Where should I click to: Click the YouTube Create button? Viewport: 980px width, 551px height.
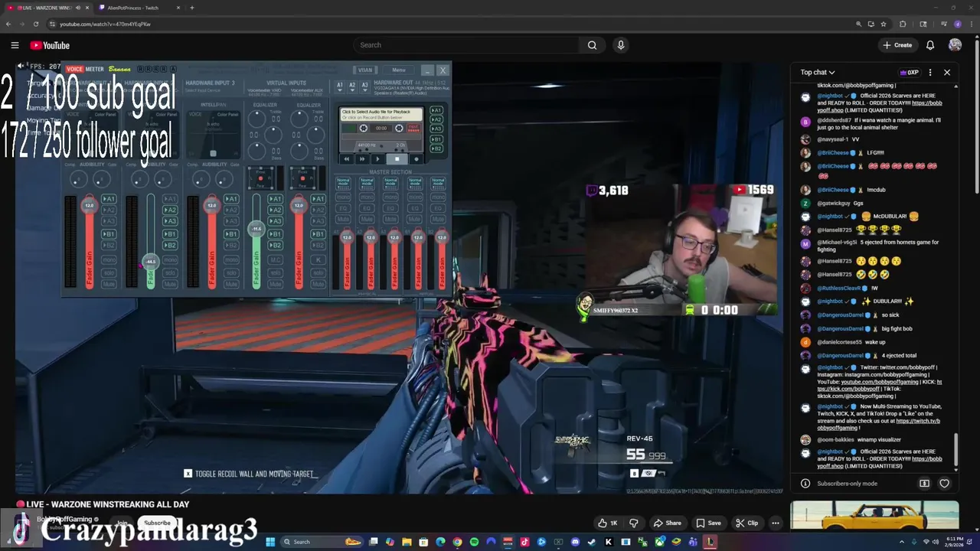coord(897,45)
